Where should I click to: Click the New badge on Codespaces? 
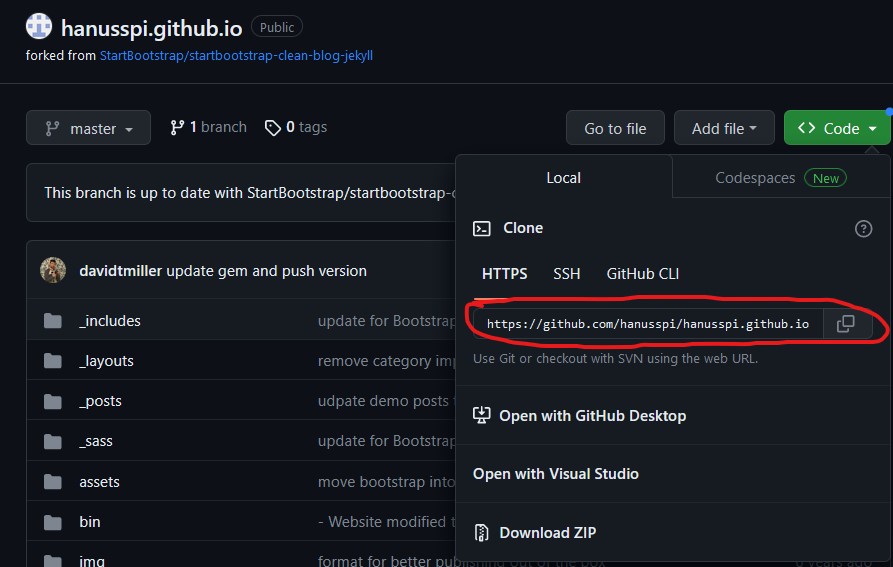pyautogui.click(x=825, y=178)
